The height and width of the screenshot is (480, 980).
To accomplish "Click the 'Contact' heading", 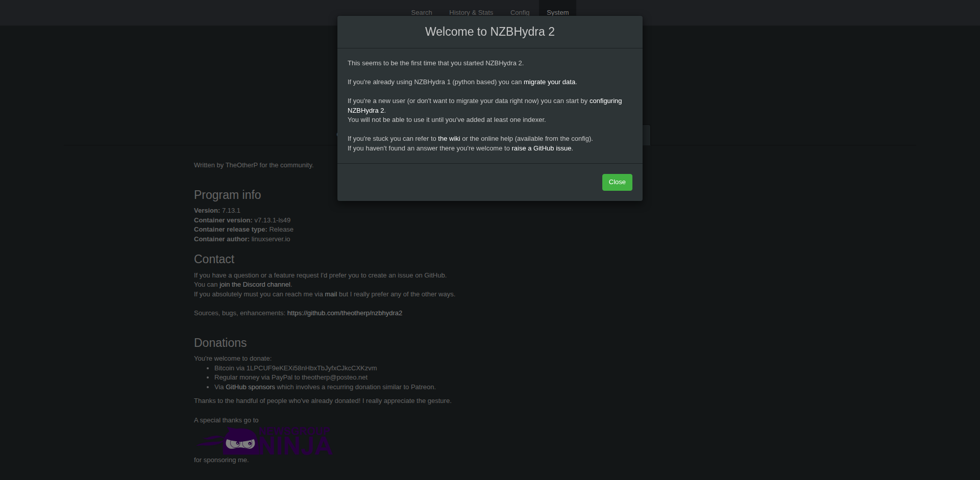I will coord(214,259).
